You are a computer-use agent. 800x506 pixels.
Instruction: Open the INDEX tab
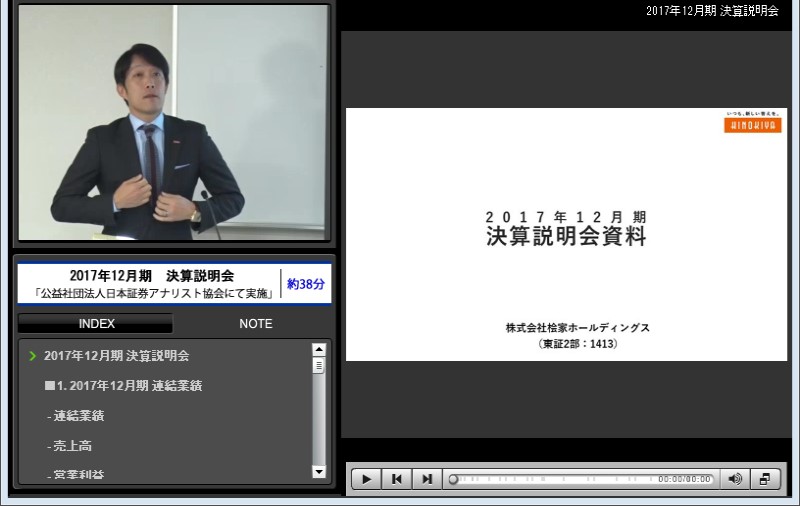click(96, 323)
